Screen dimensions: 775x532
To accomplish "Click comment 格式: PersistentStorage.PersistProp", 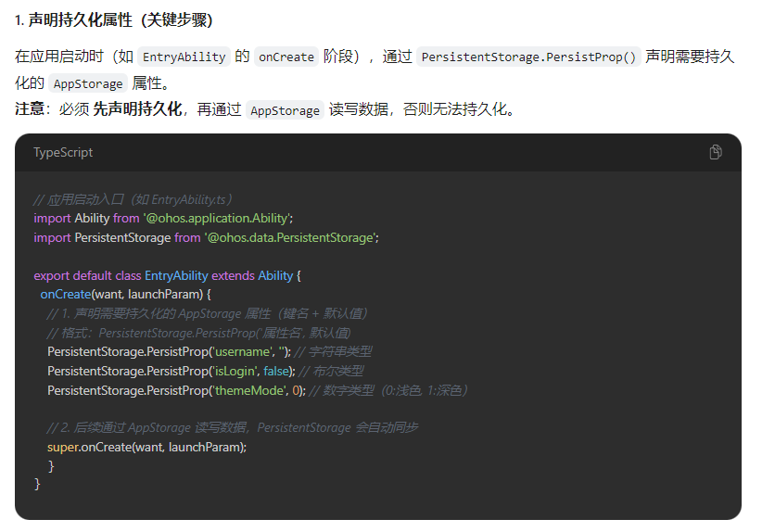I will (x=198, y=333).
